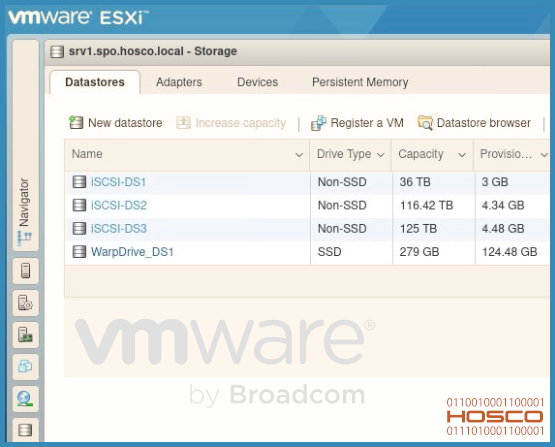Viewport: 555px width, 447px height.
Task: Select the 36 TB capacity cell
Action: click(434, 182)
